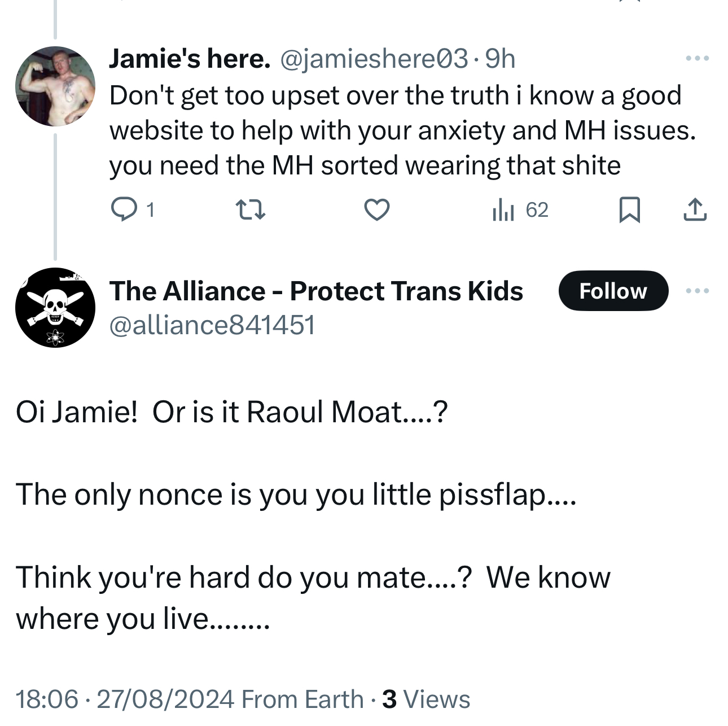Share Jamie's tweet via upload icon
The image size is (728, 726).
tap(695, 210)
